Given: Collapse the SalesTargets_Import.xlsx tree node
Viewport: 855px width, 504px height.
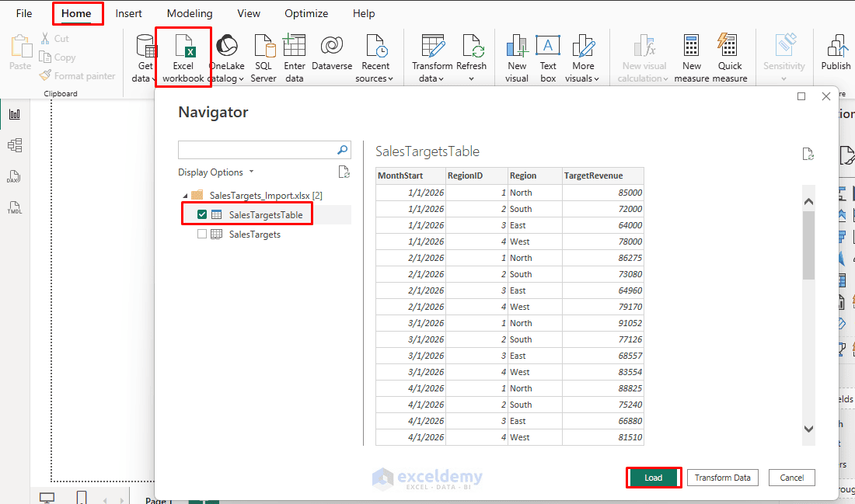Looking at the screenshot, I should (185, 196).
